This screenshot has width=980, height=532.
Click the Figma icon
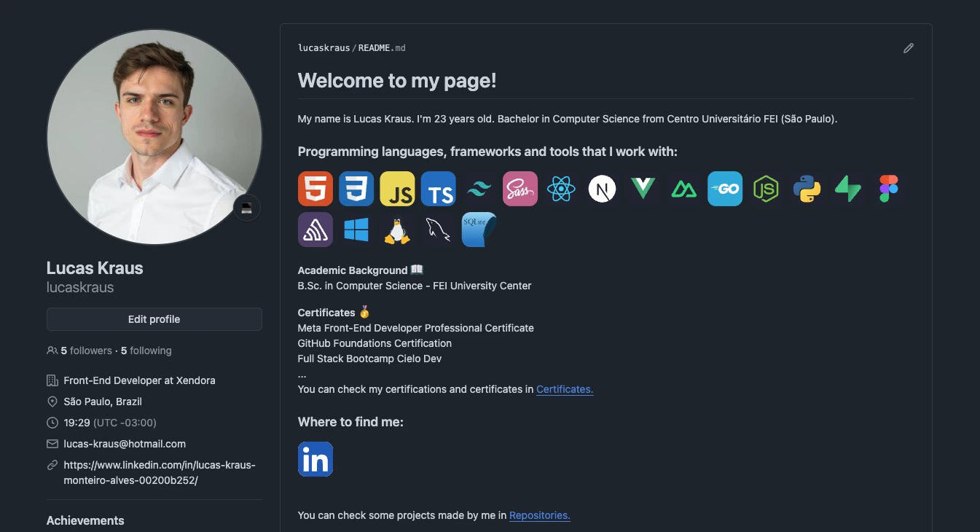pyautogui.click(x=888, y=188)
